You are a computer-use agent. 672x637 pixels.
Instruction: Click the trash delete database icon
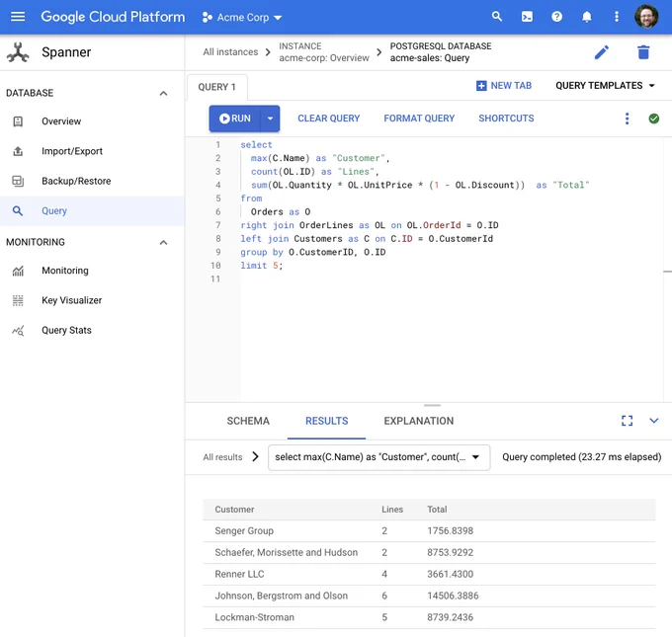(x=643, y=52)
